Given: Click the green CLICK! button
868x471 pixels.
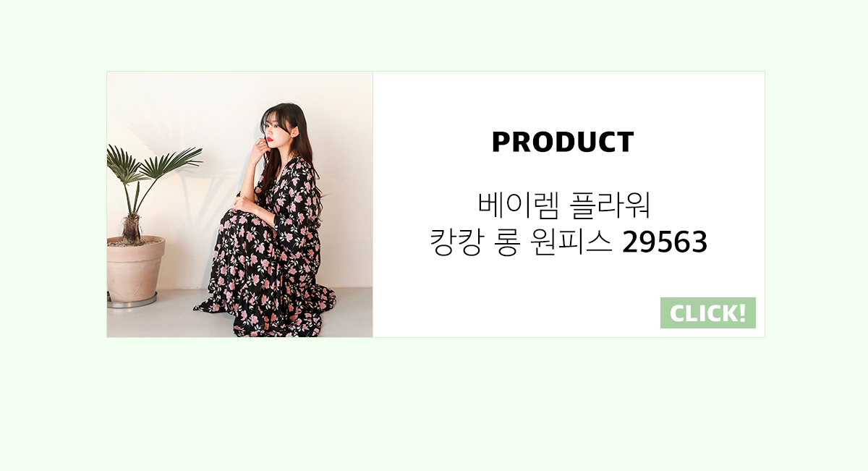Looking at the screenshot, I should click(707, 313).
